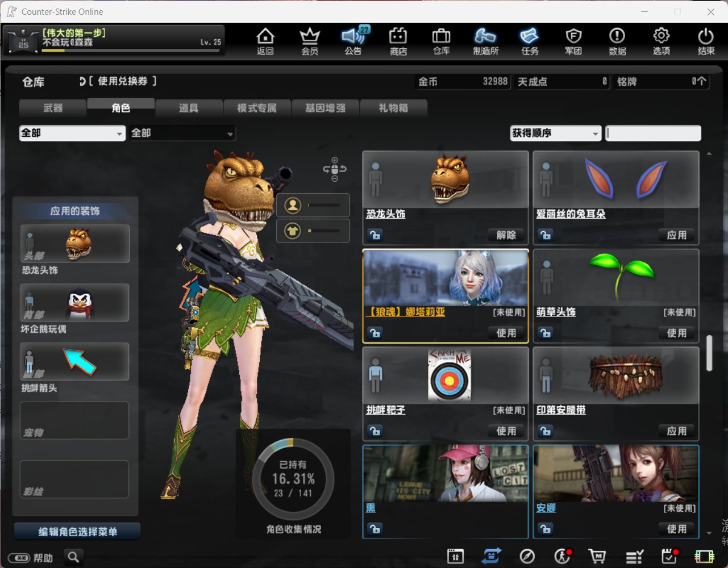Switch to the 武器 weapons tab
The image size is (728, 568).
(53, 108)
